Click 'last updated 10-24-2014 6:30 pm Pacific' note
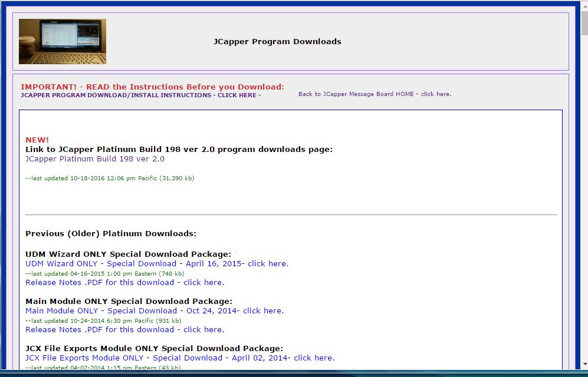This screenshot has width=588, height=377. 103,321
